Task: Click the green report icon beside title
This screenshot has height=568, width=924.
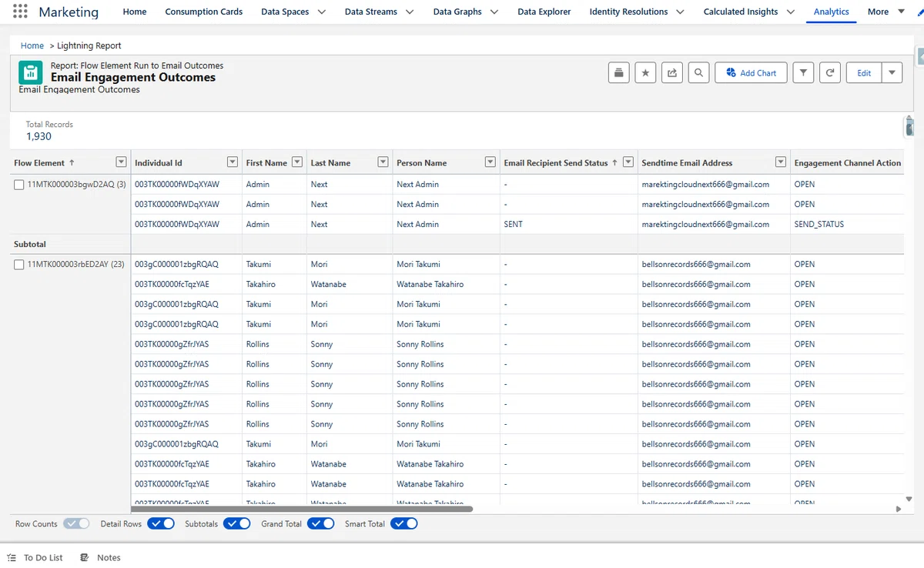Action: click(31, 73)
